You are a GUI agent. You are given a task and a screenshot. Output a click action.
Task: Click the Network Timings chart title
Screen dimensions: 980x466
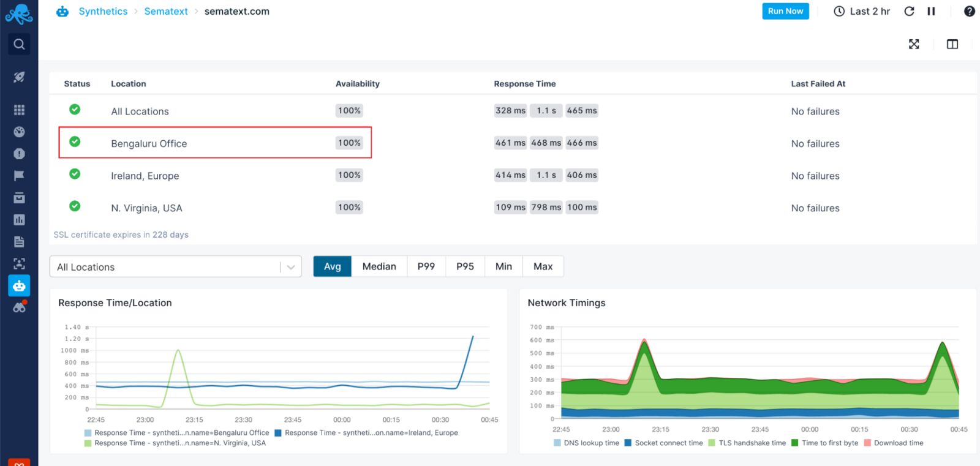click(567, 303)
